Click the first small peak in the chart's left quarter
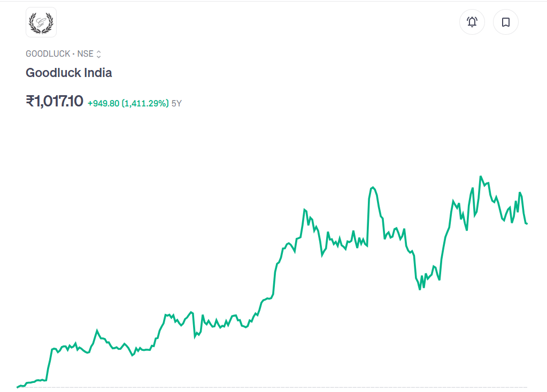This screenshot has width=547, height=392. (97, 330)
